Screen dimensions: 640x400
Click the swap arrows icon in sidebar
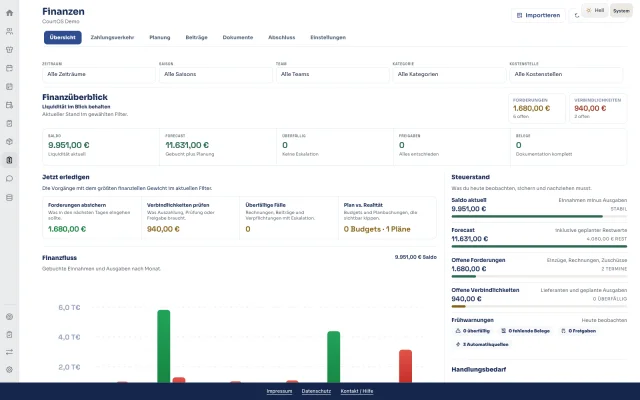[x=9, y=352]
